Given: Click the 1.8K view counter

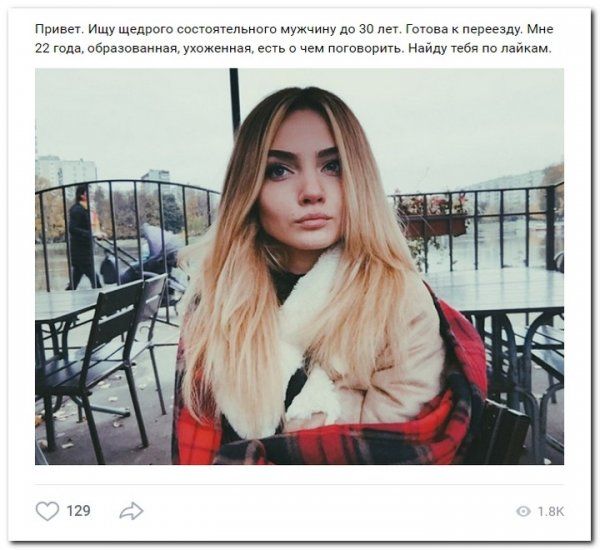Looking at the screenshot, I should (x=551, y=511).
